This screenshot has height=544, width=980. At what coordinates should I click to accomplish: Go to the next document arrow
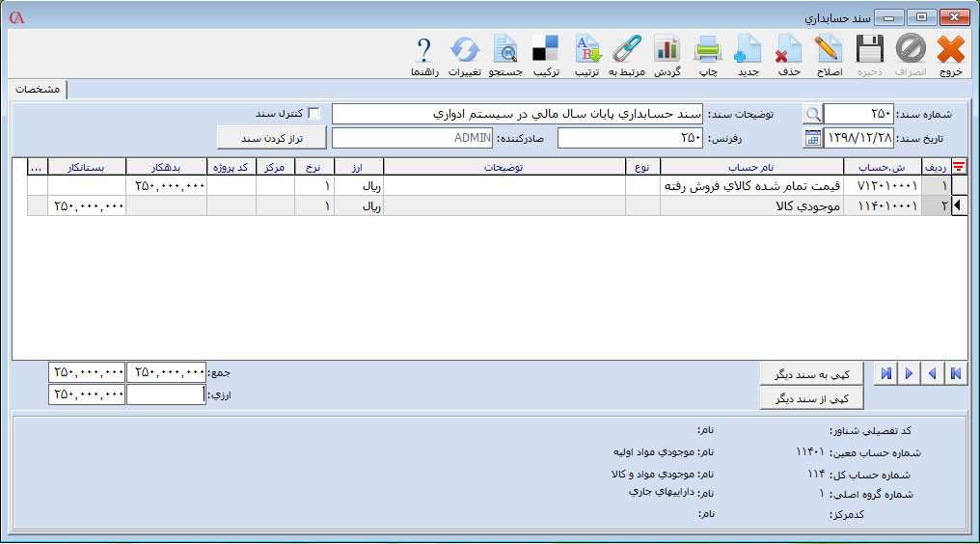[909, 373]
